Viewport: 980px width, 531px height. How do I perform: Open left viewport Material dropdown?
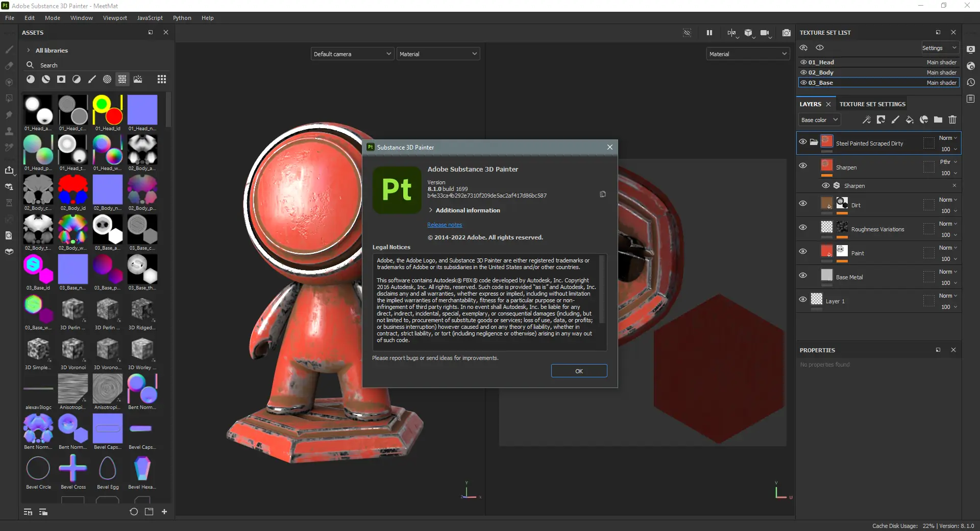pyautogui.click(x=438, y=54)
